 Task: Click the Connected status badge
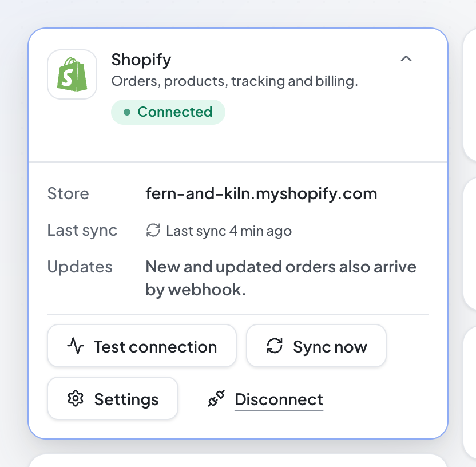tap(168, 112)
